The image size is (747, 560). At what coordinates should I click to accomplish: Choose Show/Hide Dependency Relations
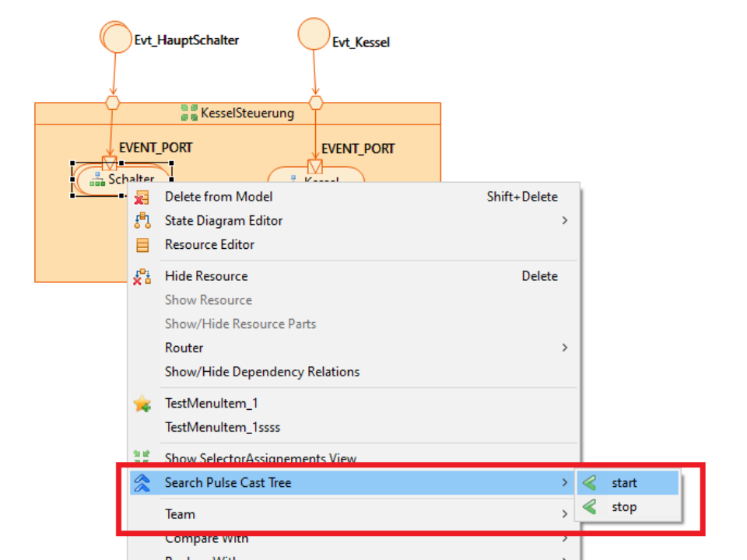click(x=262, y=372)
